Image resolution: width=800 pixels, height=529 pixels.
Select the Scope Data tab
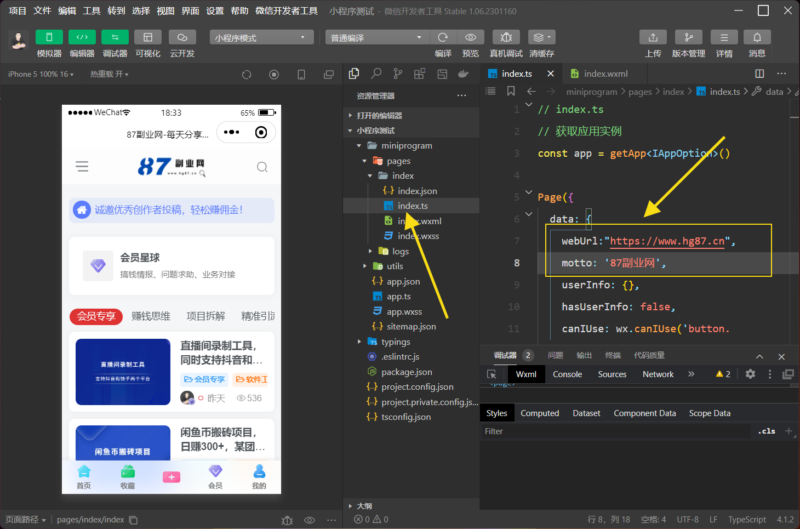[x=709, y=413]
